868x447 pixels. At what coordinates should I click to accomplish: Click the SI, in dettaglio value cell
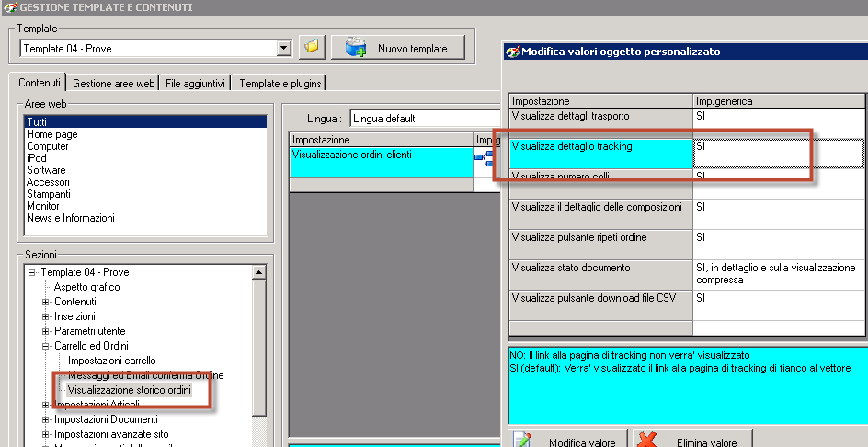pyautogui.click(x=780, y=275)
